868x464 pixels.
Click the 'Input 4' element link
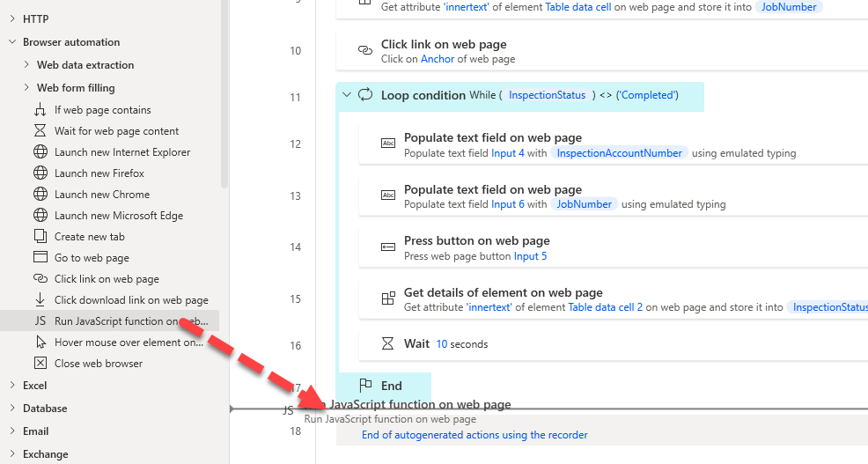(508, 153)
